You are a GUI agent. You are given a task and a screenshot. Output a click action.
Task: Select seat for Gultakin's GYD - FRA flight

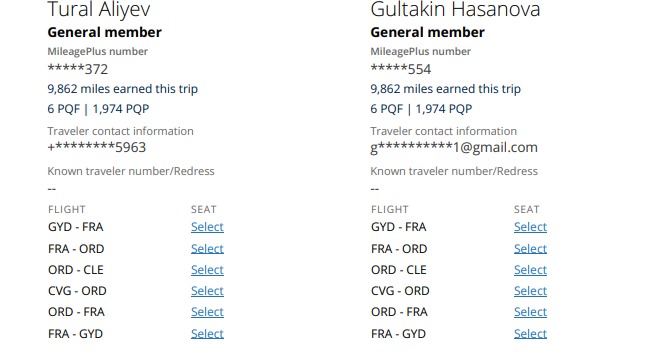pyautogui.click(x=530, y=227)
